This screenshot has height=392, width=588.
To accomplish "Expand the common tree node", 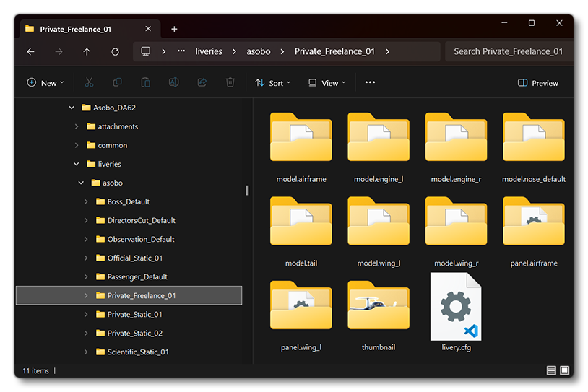I will point(77,145).
